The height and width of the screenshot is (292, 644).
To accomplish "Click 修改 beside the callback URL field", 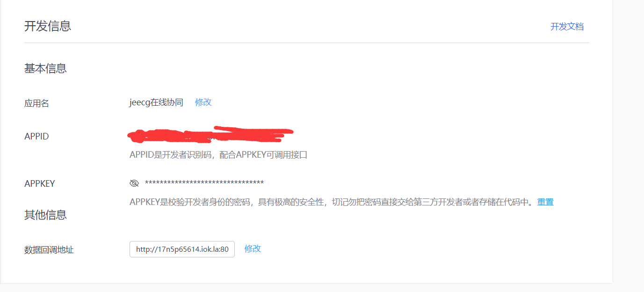I will (x=253, y=249).
